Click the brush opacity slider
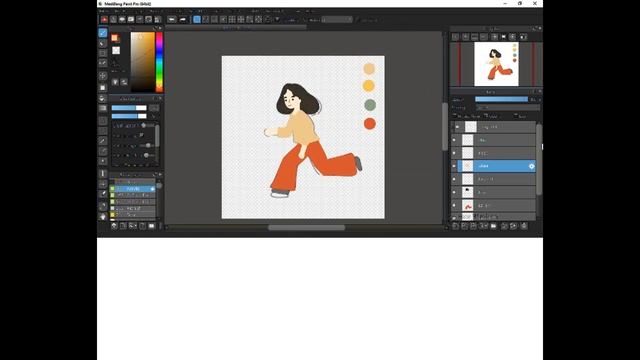Screen dimensions: 640x360 click(129, 116)
